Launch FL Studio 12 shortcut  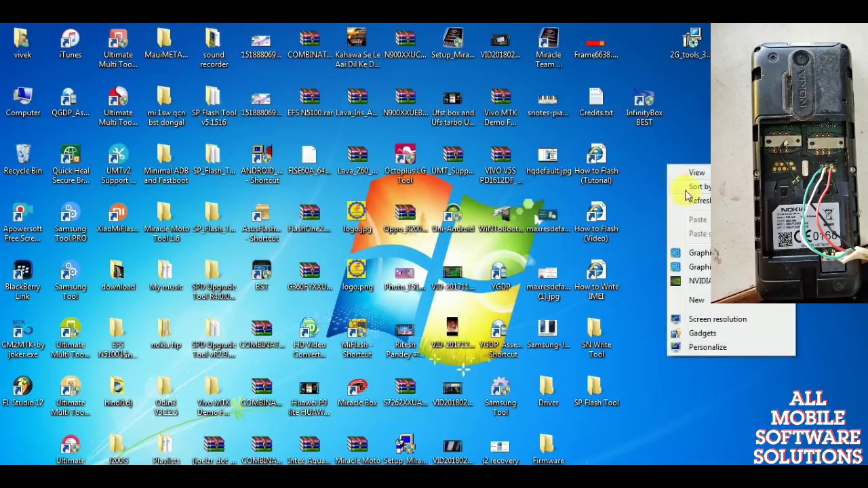coord(23,391)
